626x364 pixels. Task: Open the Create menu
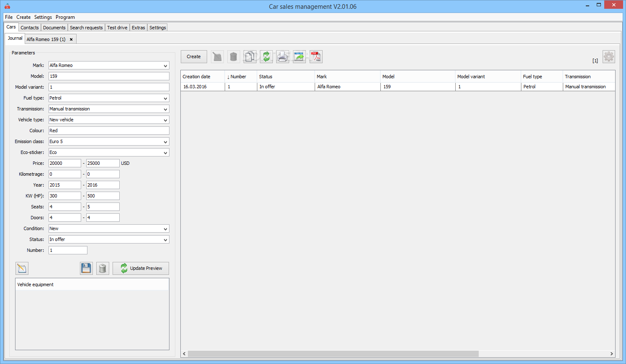[23, 17]
